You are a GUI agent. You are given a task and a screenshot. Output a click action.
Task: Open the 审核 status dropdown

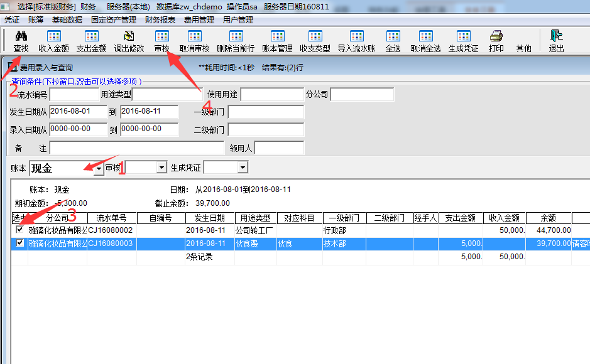161,168
